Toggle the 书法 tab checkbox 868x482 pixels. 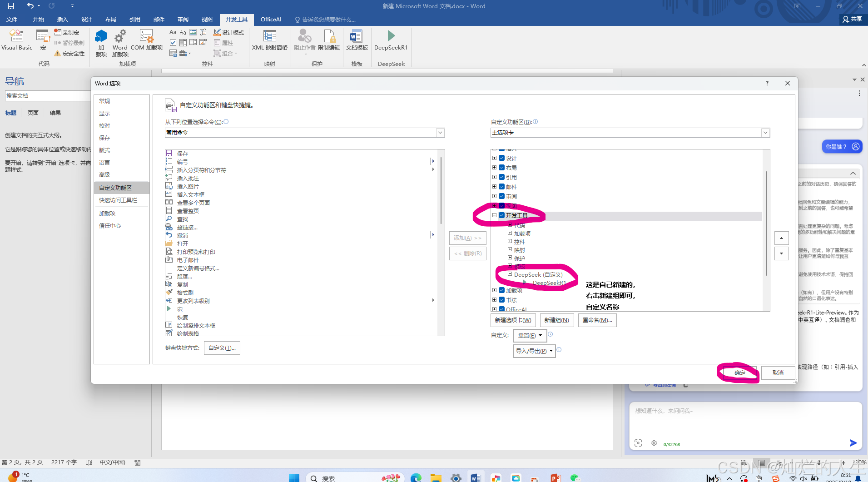[502, 300]
